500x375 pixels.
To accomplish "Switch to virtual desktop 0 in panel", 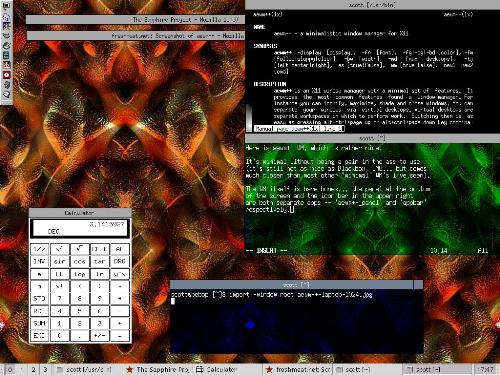I will [x=10, y=369].
